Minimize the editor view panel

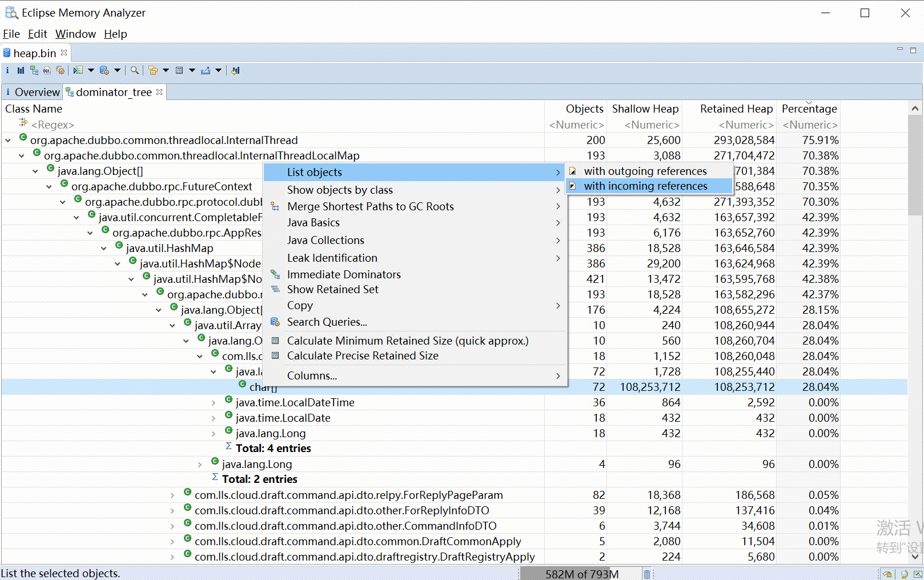(x=900, y=50)
